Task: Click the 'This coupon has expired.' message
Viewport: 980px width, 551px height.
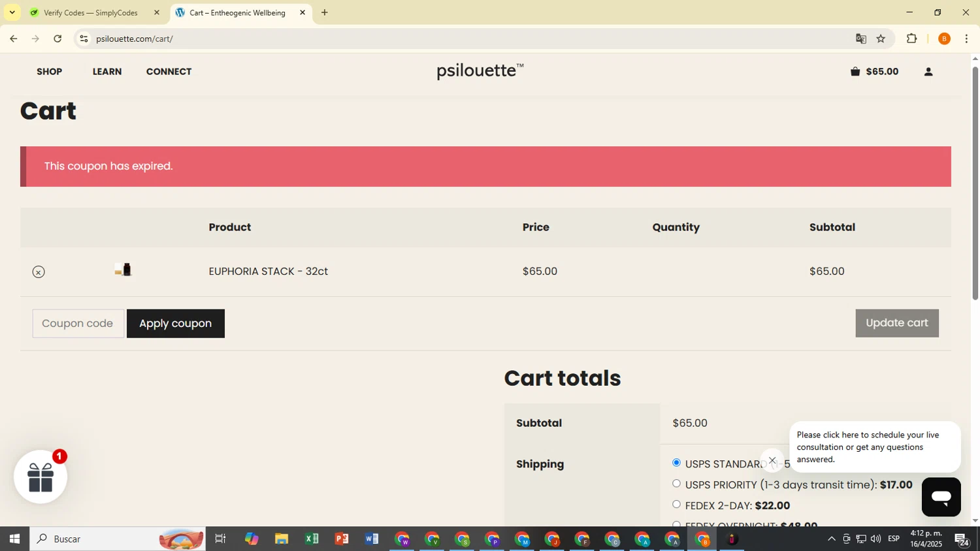Action: pyautogui.click(x=108, y=166)
